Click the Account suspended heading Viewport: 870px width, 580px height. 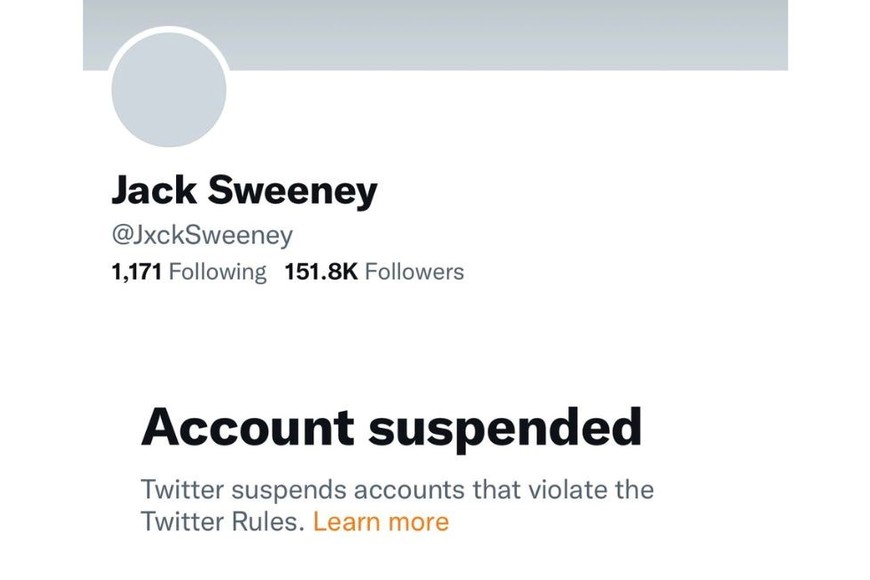click(391, 428)
